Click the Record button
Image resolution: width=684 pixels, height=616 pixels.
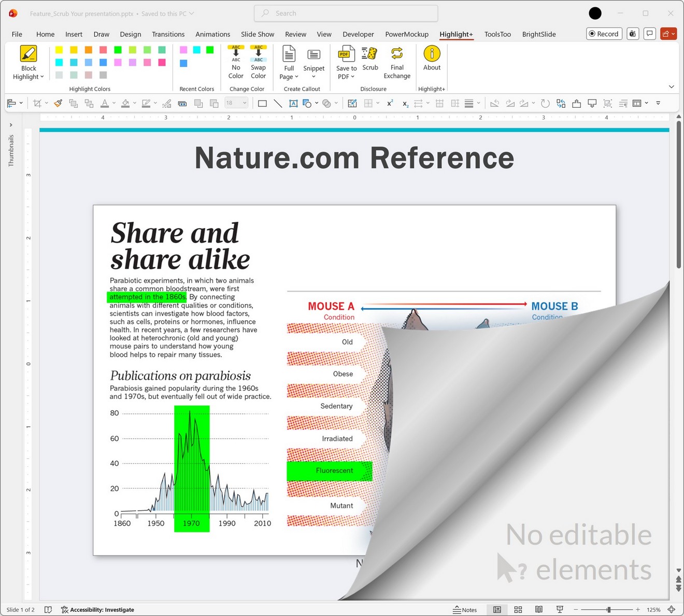pos(604,34)
